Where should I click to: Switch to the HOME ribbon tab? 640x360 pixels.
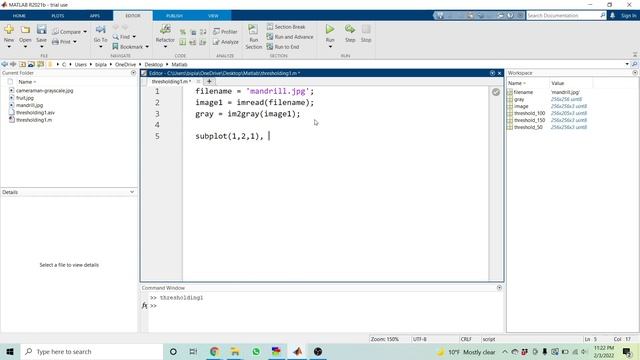coord(19,16)
